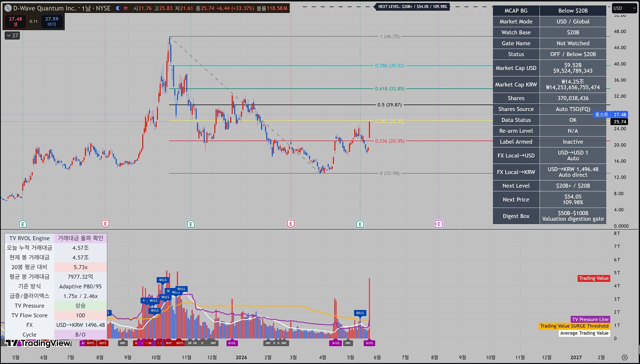Click the green earnings E marker near June 2026
This screenshot has width=640, height=364.
(360, 224)
